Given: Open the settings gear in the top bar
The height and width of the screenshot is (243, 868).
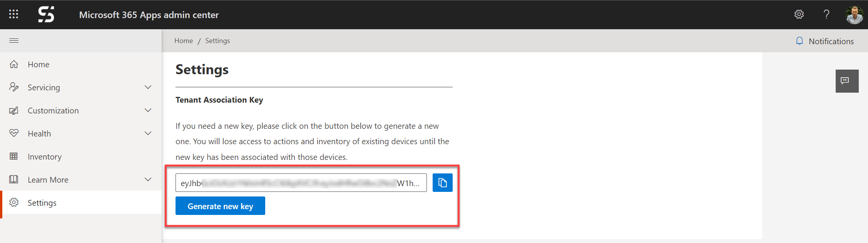Looking at the screenshot, I should point(799,14).
